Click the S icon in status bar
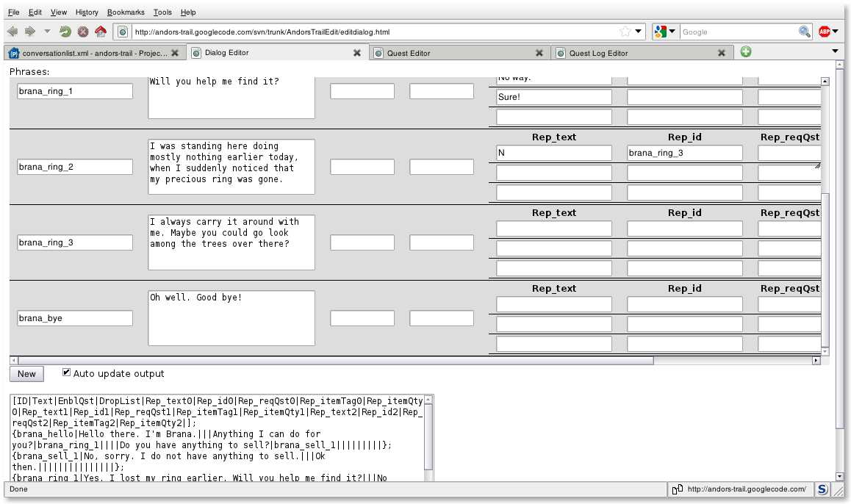 [x=823, y=489]
